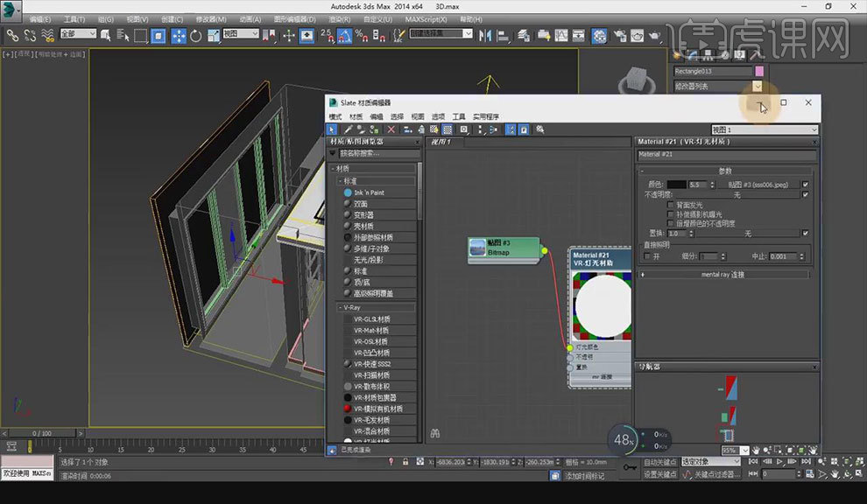This screenshot has height=504, width=867.
Task: Open the 修改器(M) menu in main menu bar
Action: (211, 19)
